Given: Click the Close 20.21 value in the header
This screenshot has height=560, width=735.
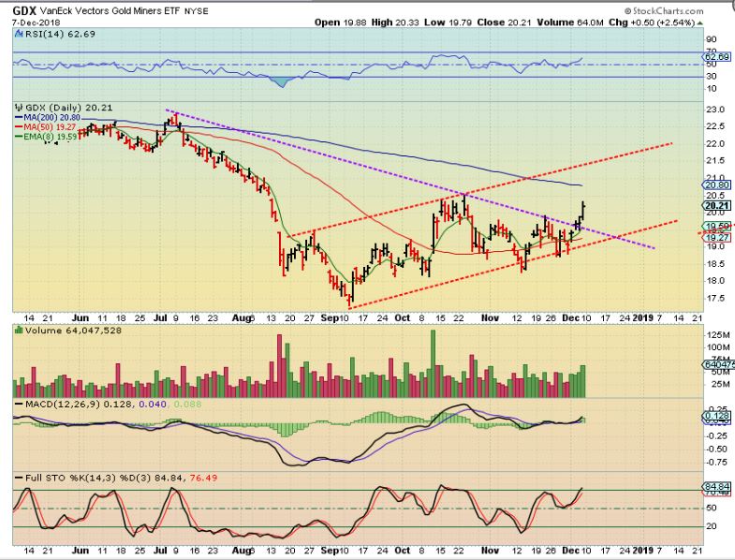Looking at the screenshot, I should tap(504, 22).
